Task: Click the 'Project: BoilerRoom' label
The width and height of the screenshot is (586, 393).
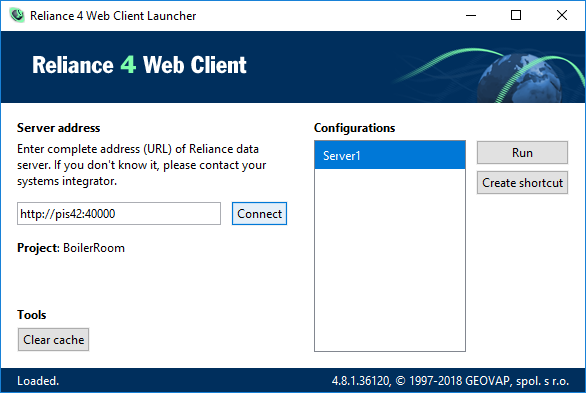Action: (x=71, y=248)
